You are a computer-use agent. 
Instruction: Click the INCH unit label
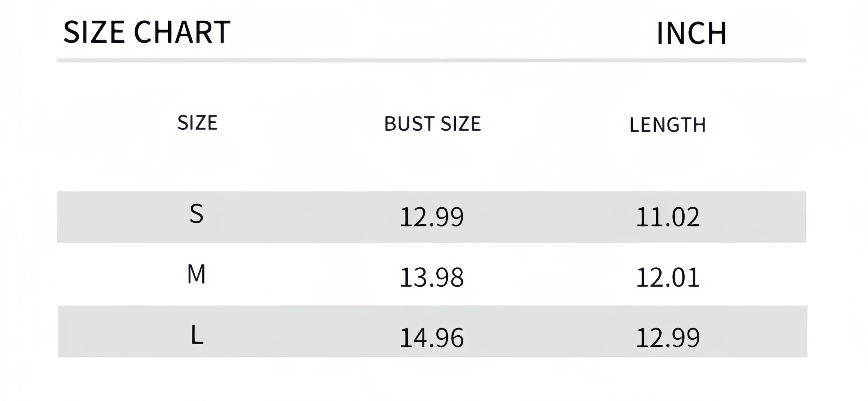pyautogui.click(x=691, y=33)
